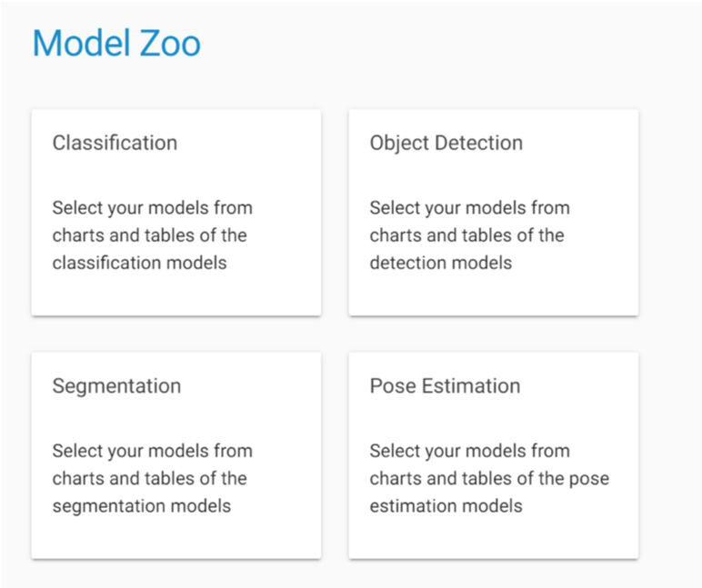Viewport: 702px width, 588px height.
Task: Click "charts and tables of the pose" line
Action: (x=489, y=478)
